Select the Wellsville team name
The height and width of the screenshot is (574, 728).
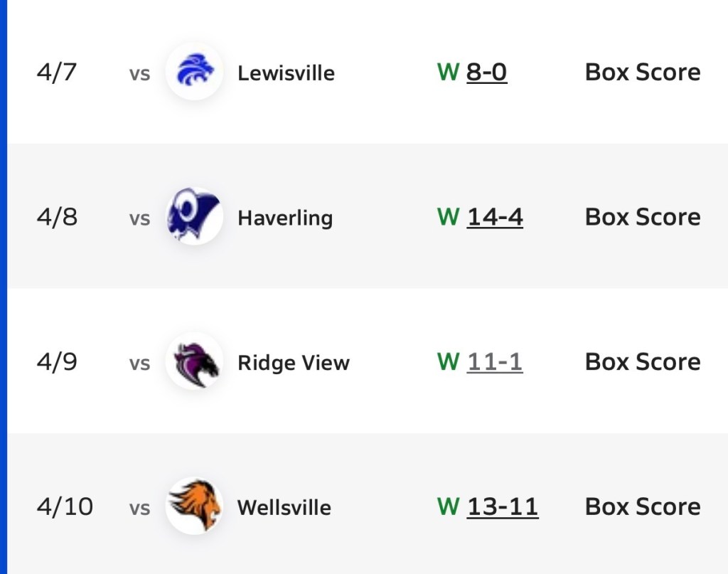[x=284, y=507]
